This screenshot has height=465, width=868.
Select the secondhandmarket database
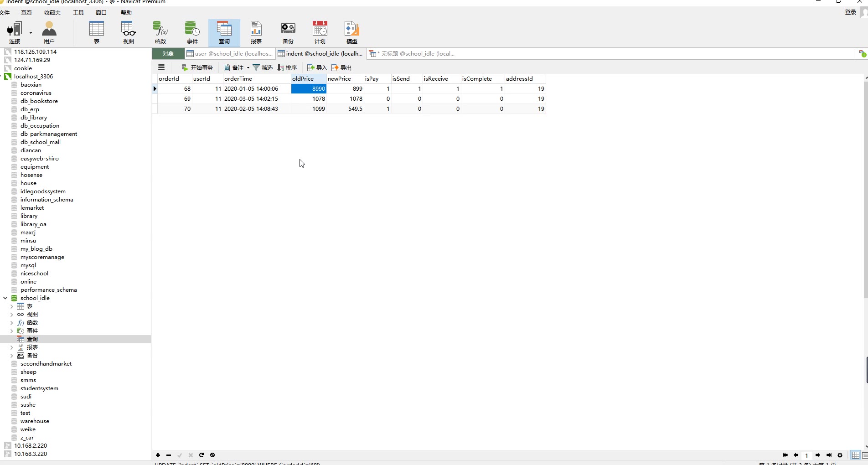coord(46,364)
